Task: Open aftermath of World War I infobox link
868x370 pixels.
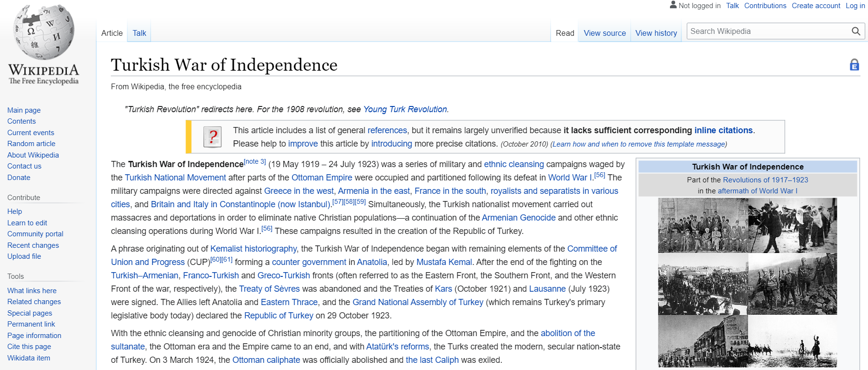Action: pyautogui.click(x=757, y=191)
